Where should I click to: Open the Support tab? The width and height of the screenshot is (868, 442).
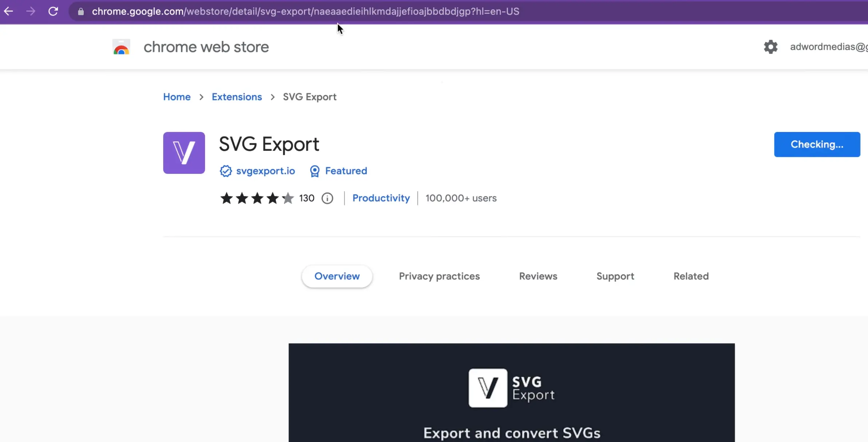tap(615, 276)
